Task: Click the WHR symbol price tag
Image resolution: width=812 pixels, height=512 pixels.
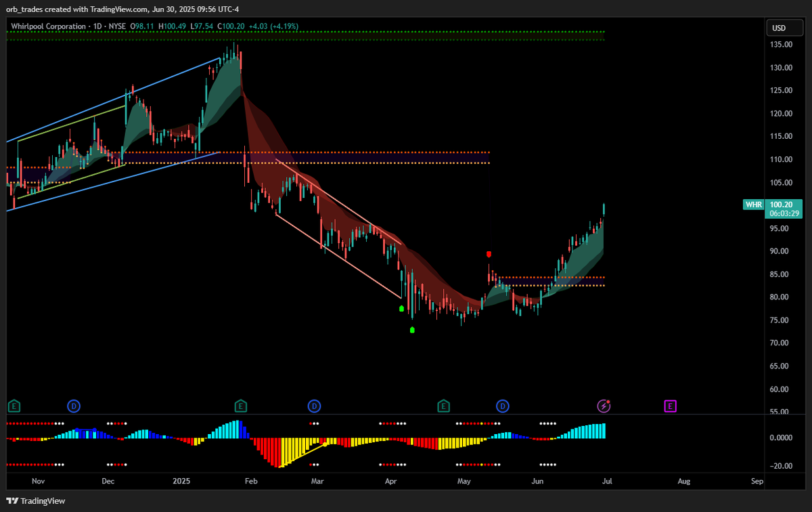Action: [x=754, y=205]
